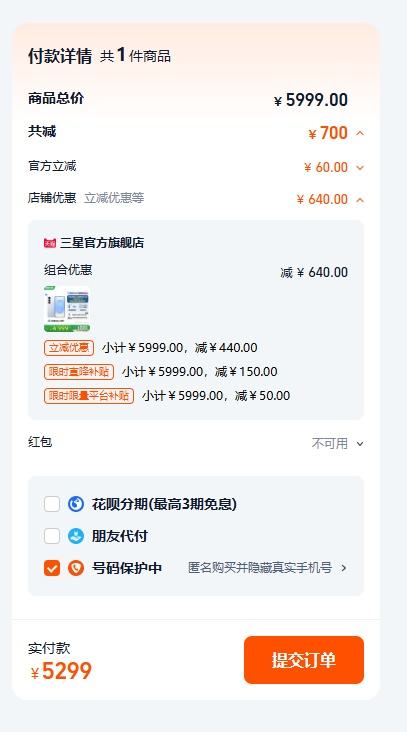This screenshot has height=732, width=407.
Task: Click the 提交订单 button
Action: click(x=304, y=660)
